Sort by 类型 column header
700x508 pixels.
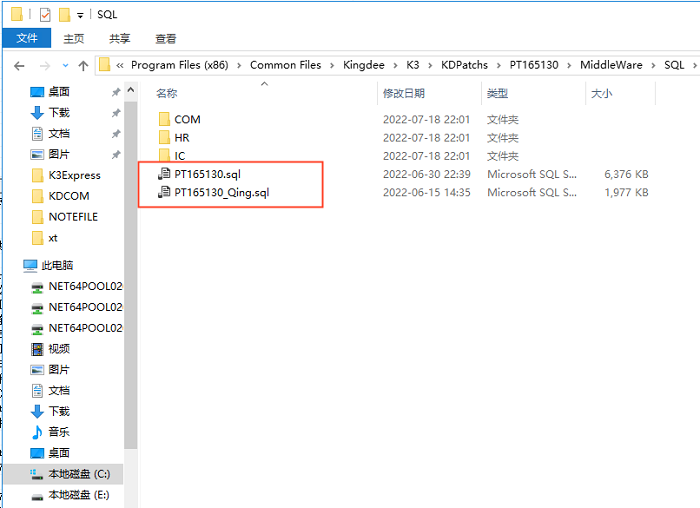pyautogui.click(x=497, y=93)
